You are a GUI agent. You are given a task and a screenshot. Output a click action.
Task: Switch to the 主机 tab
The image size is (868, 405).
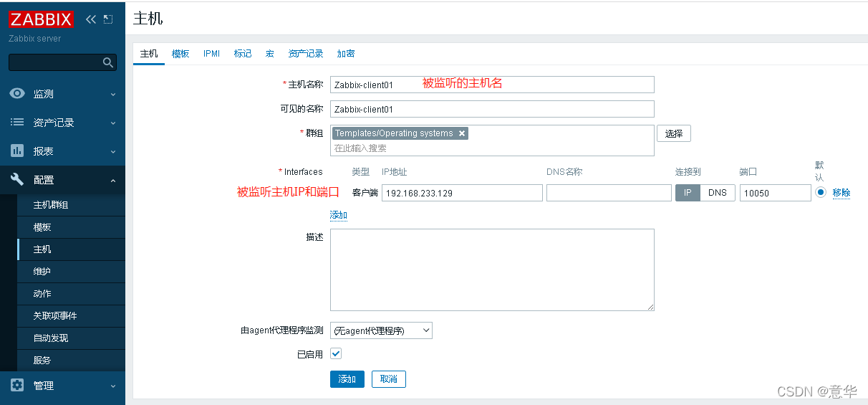[149, 54]
